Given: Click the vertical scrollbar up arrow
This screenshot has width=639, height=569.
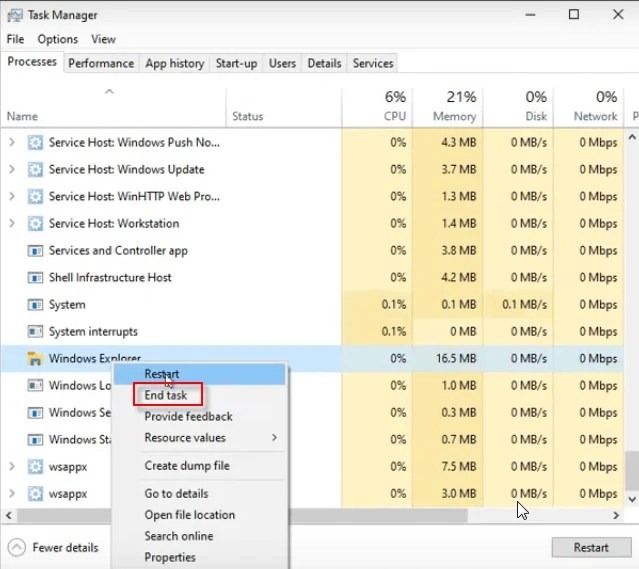Looking at the screenshot, I should tap(632, 137).
